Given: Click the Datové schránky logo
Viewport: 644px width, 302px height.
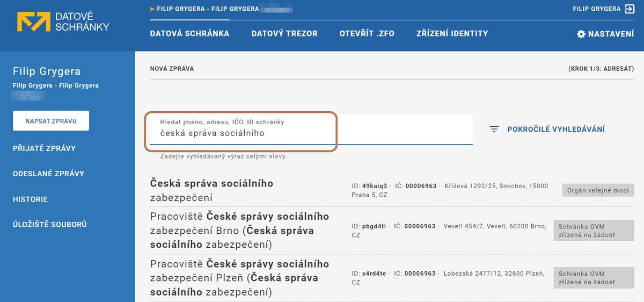Looking at the screenshot, I should click(x=63, y=22).
